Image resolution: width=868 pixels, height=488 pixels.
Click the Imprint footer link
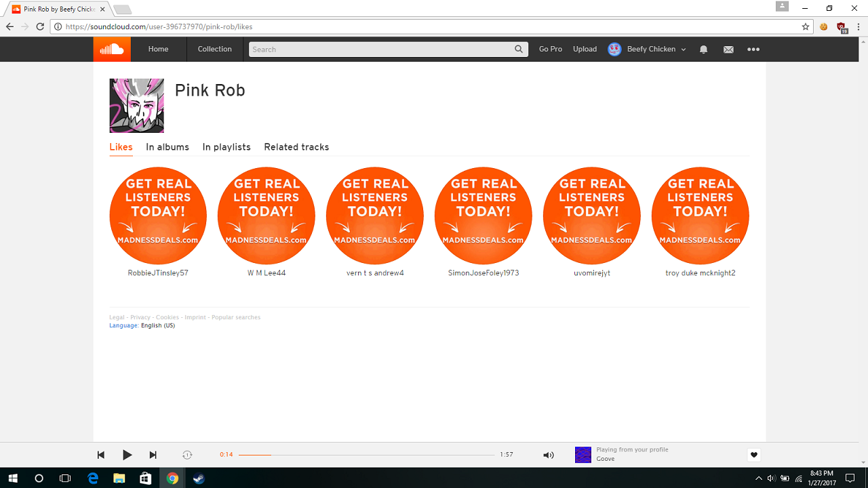click(x=195, y=317)
